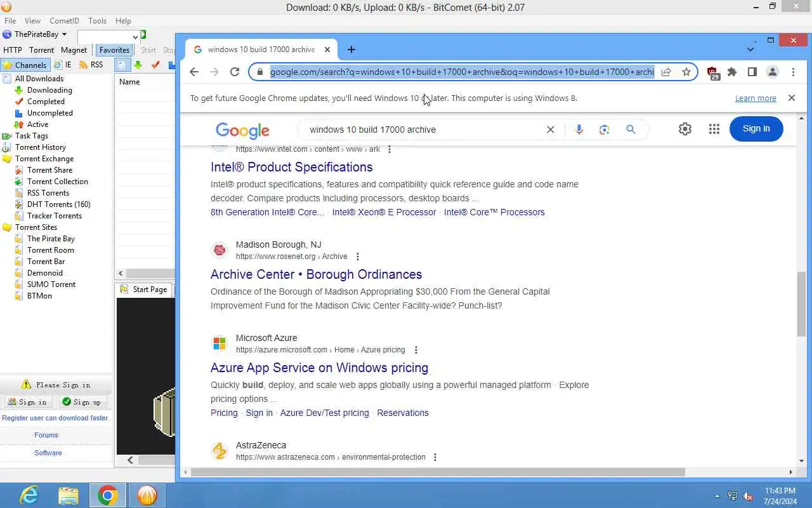Show hidden system tray icons
812x508 pixels.
(x=717, y=496)
